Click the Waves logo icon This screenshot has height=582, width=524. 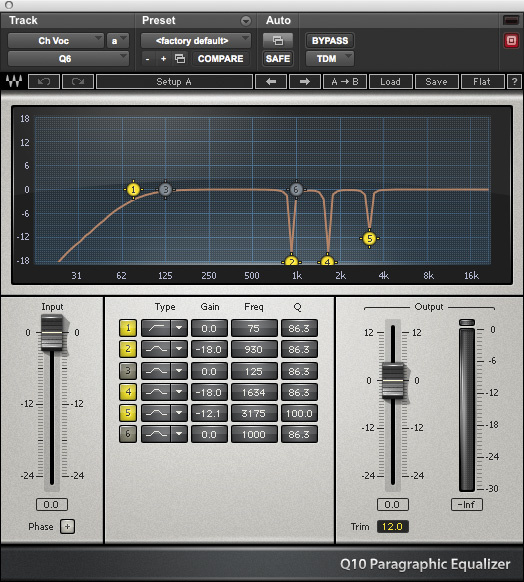tap(14, 81)
